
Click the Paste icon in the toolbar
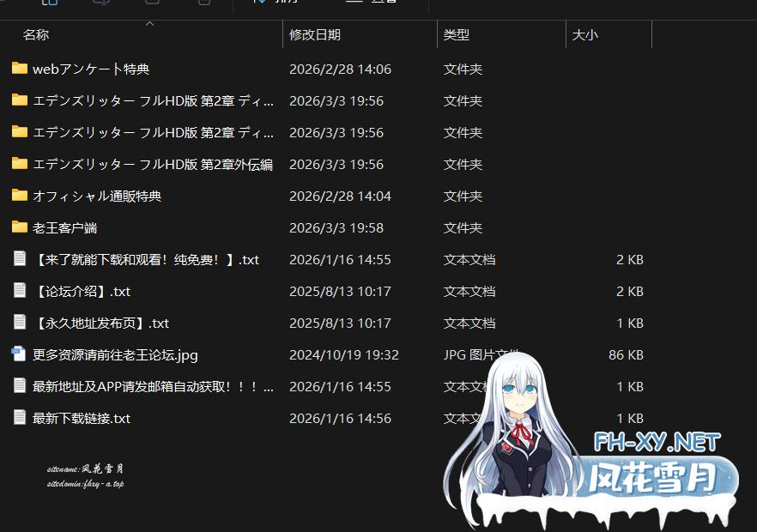click(102, 3)
